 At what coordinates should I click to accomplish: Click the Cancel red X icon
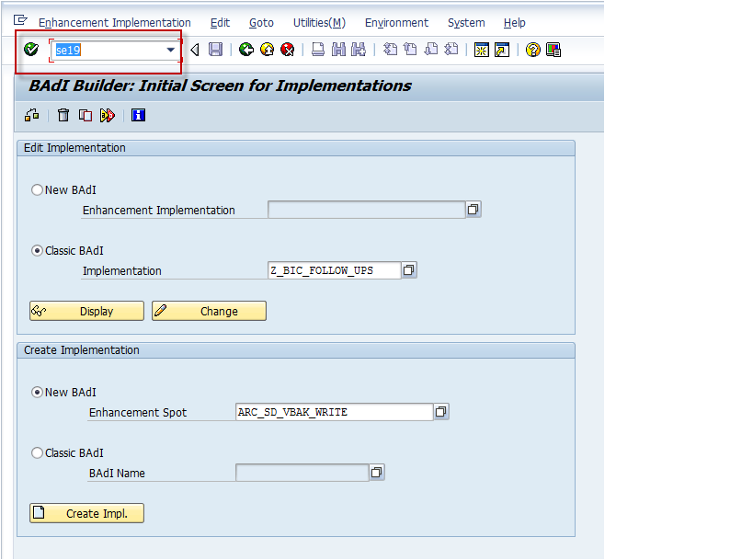click(288, 50)
